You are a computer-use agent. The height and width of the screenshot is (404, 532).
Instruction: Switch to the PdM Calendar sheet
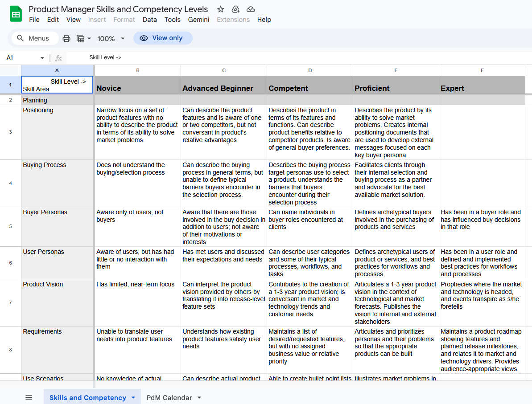(x=169, y=398)
